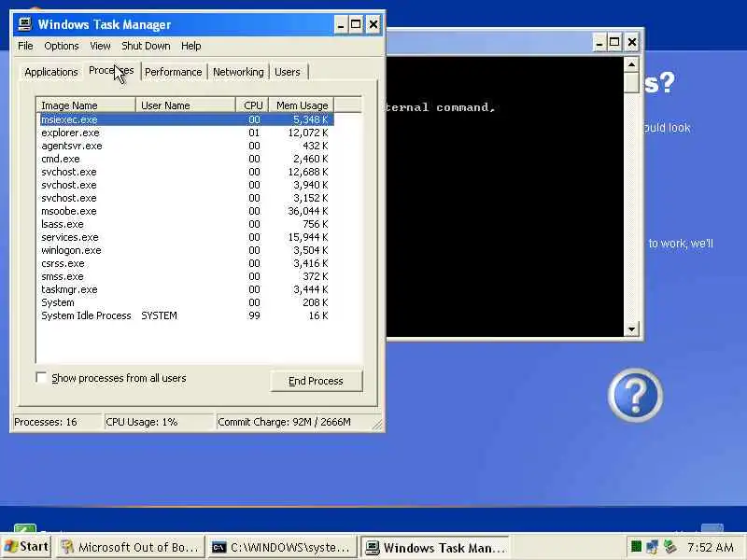This screenshot has height=560, width=747.
Task: Close the command prompt window
Action: coord(632,42)
